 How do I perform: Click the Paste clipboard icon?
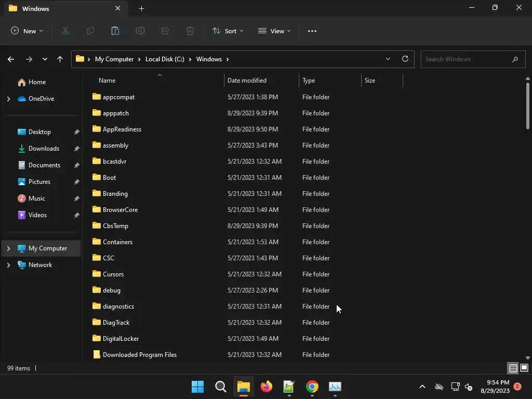[115, 31]
